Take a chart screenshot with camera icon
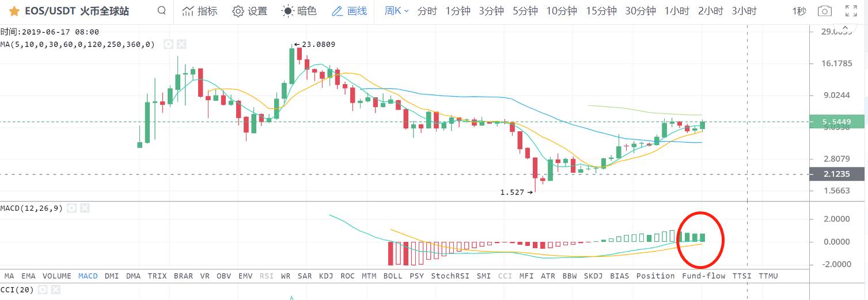868x300 pixels. (x=825, y=11)
